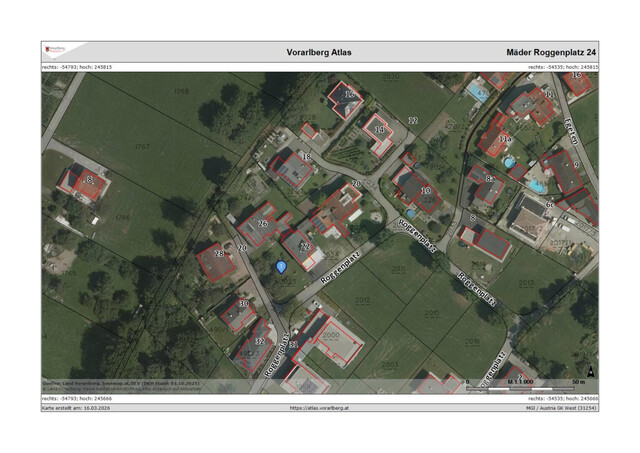Image resolution: width=640 pixels, height=453 pixels.
Task: Click the Karte erstellt am date text
Action: click(77, 408)
